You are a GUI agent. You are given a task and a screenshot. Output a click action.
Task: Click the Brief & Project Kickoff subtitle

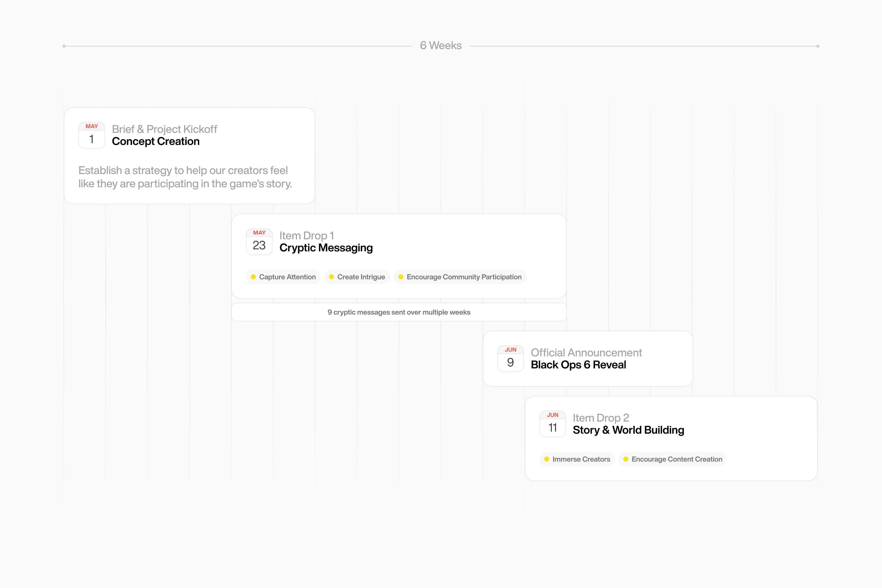click(164, 129)
